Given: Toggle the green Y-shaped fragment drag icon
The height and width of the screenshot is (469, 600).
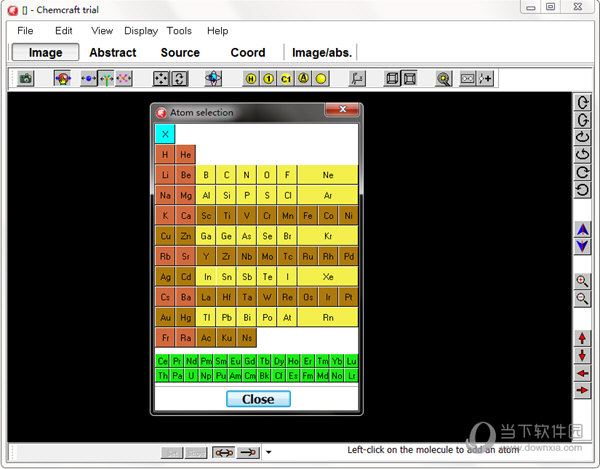Looking at the screenshot, I should tap(106, 79).
